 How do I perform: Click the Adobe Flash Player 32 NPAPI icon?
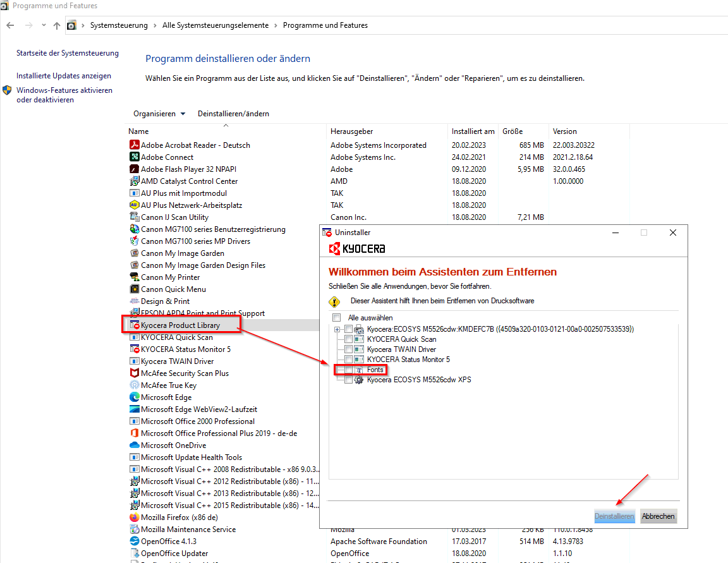click(134, 169)
